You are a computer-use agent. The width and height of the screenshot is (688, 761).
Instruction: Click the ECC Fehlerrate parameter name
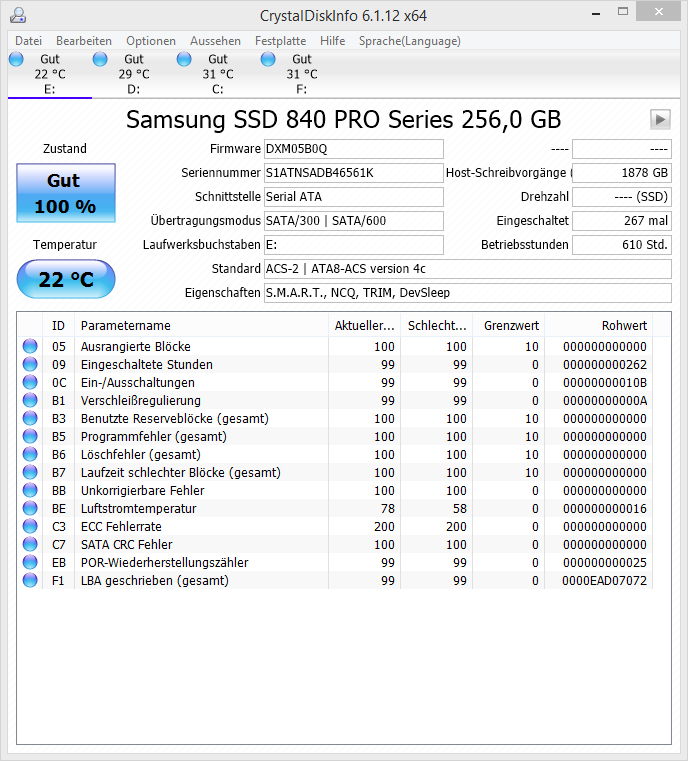point(121,526)
